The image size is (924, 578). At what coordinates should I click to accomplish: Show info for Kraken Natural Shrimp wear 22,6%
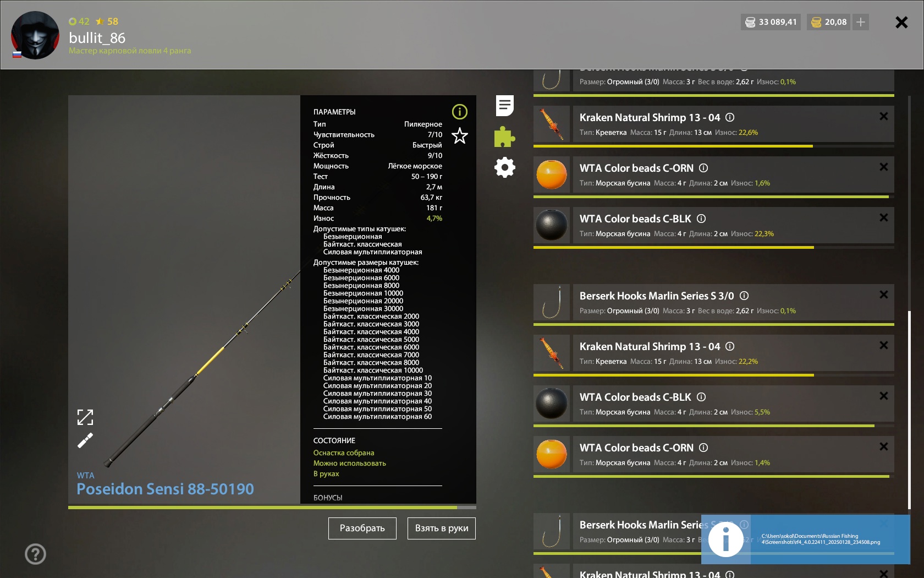click(x=730, y=117)
